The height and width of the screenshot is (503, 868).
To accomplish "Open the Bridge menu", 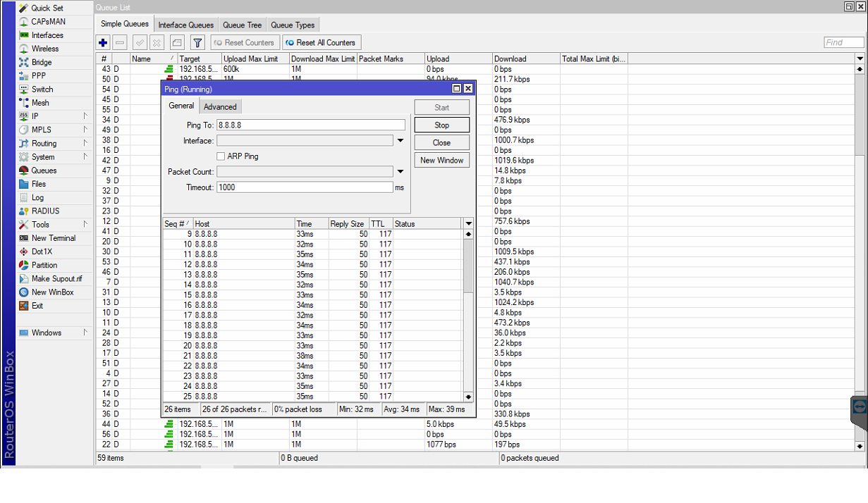I will [42, 62].
